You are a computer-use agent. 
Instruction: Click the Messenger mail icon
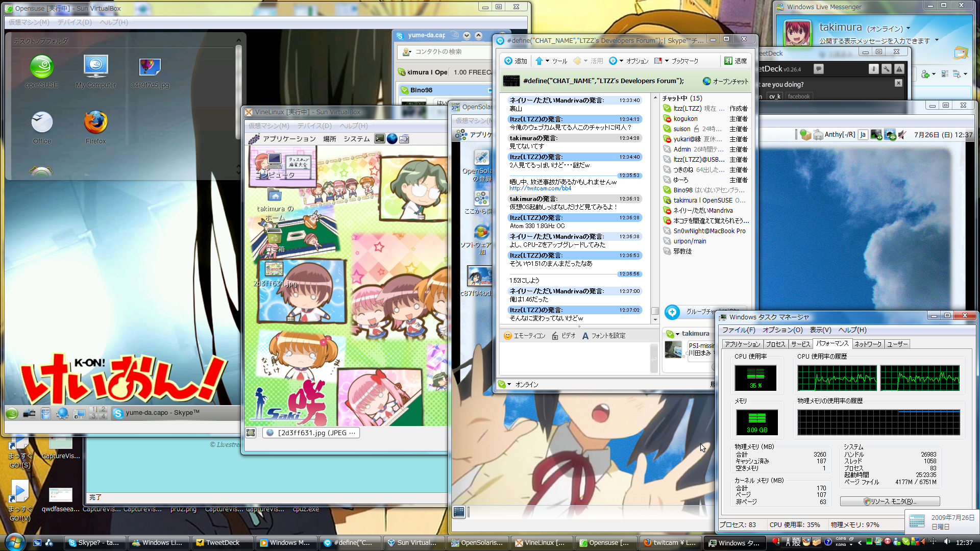(x=961, y=53)
